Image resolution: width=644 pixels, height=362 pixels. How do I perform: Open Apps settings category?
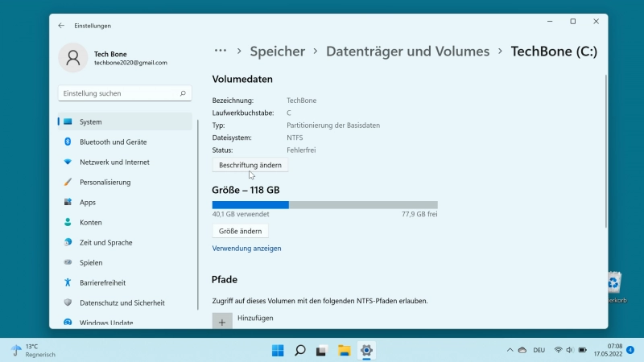tap(125, 203)
